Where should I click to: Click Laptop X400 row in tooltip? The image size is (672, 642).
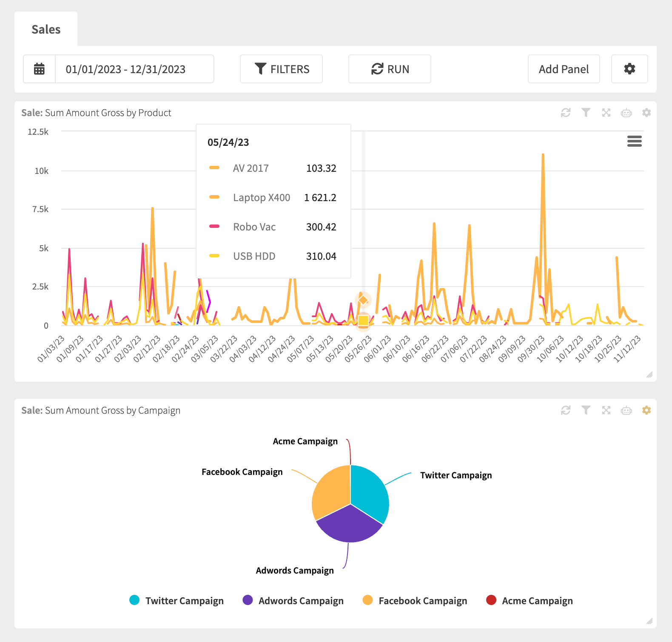(x=273, y=198)
